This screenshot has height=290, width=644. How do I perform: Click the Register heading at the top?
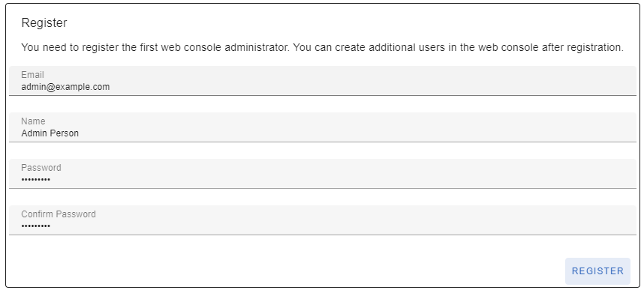pos(44,23)
